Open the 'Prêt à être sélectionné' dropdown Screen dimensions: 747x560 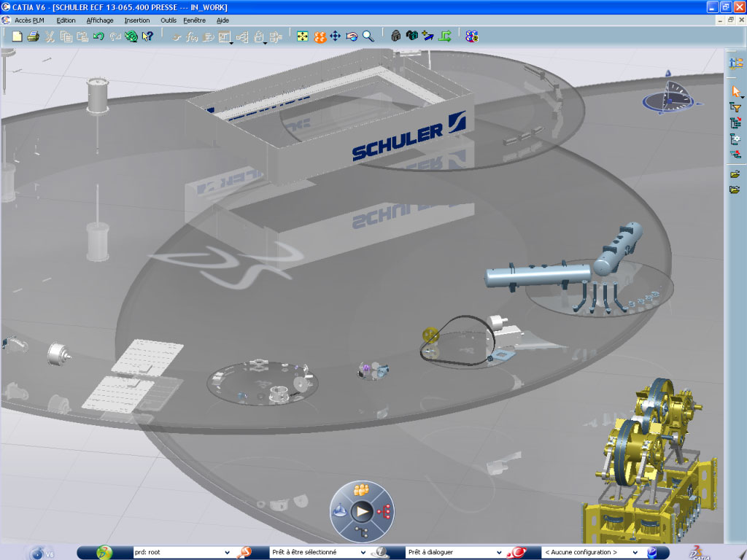(363, 553)
